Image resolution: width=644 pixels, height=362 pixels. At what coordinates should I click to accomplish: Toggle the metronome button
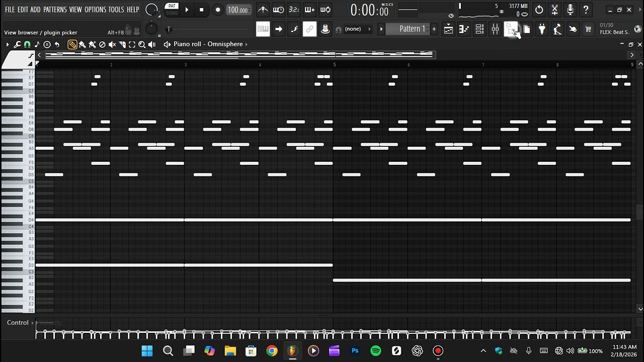point(263,10)
